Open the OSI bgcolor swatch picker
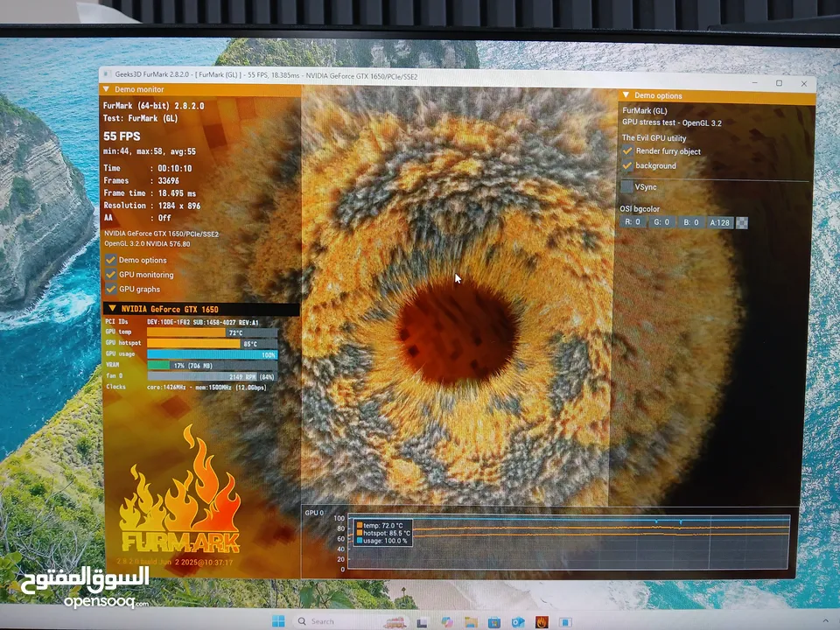 (x=742, y=222)
